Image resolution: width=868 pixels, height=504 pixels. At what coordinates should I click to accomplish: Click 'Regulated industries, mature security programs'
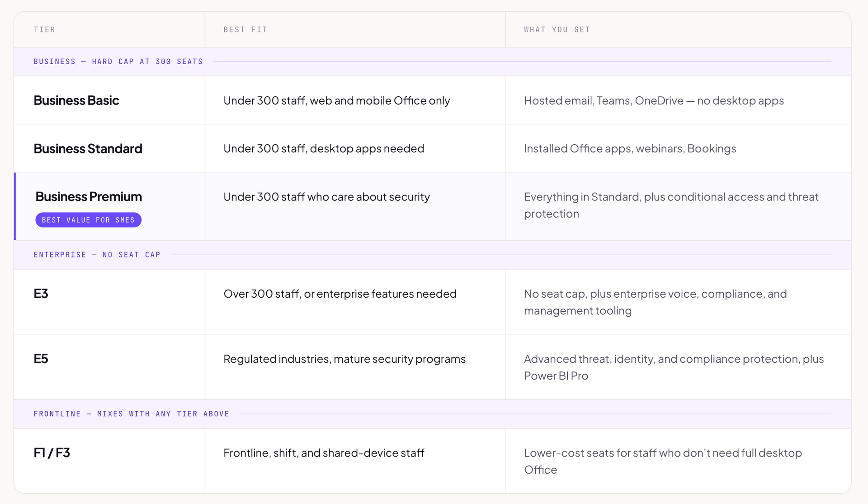click(x=344, y=359)
